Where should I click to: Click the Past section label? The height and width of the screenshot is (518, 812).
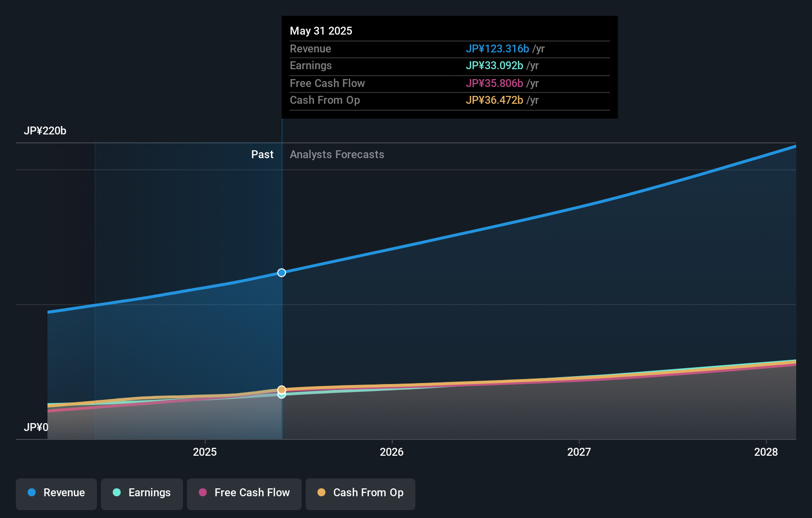(x=262, y=154)
